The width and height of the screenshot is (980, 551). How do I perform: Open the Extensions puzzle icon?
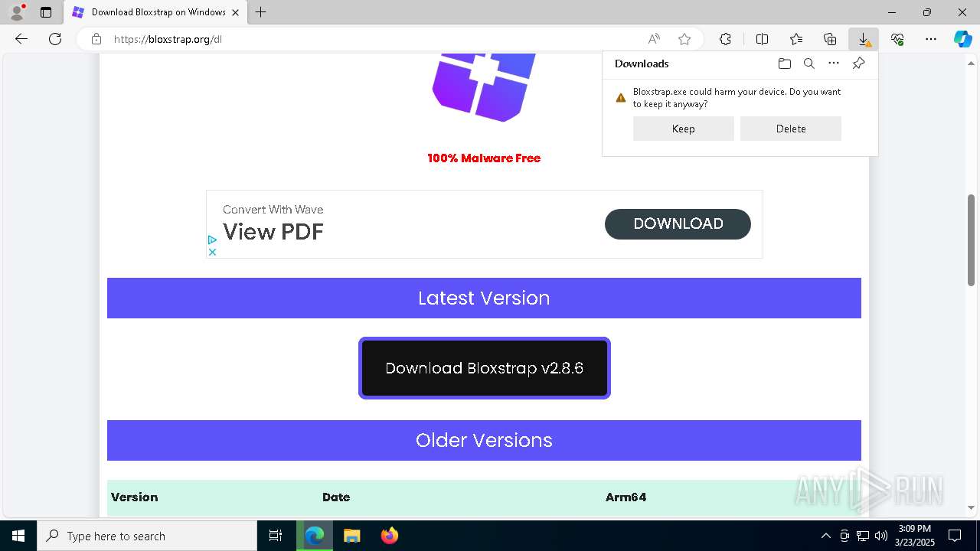725,39
